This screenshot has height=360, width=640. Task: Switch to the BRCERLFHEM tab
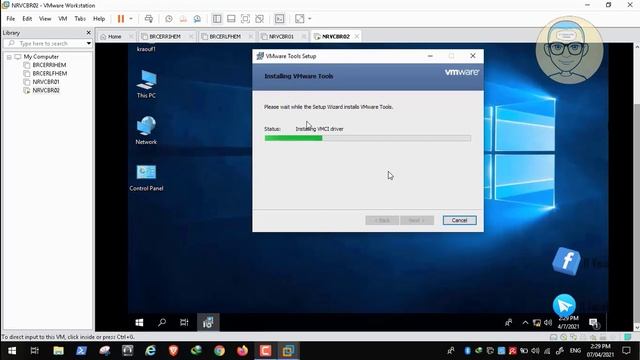(225, 37)
